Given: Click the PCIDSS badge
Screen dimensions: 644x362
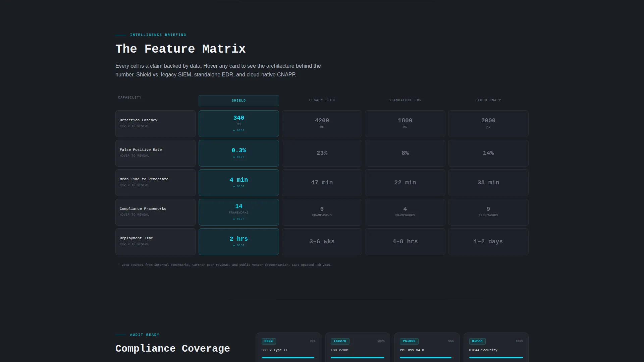Looking at the screenshot, I should 409,341.
